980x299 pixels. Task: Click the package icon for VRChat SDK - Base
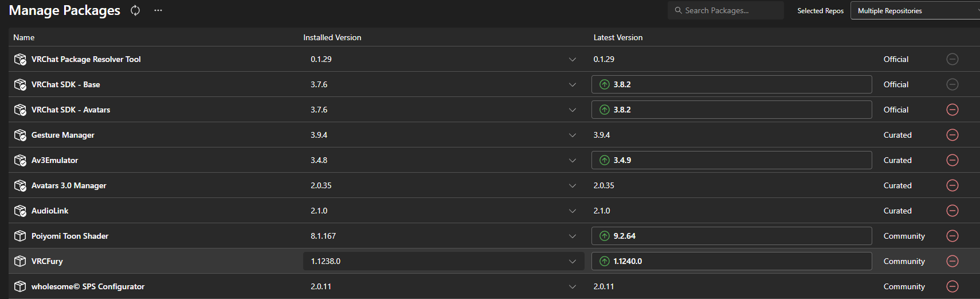point(20,84)
